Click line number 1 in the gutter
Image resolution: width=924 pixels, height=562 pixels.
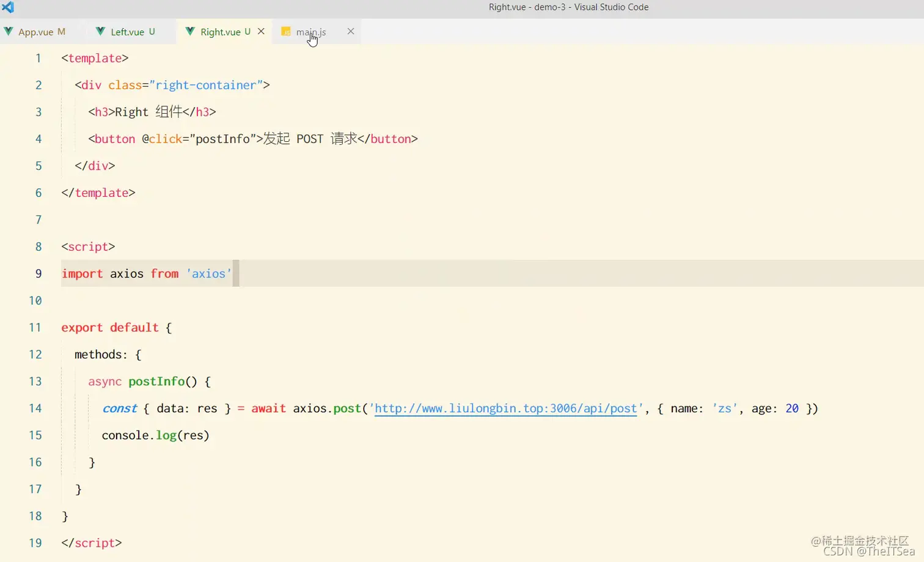38,59
